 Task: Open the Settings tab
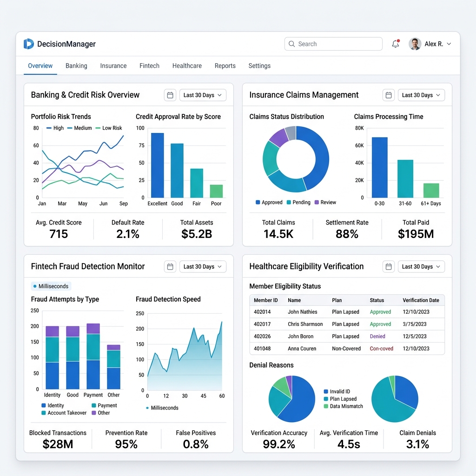259,66
